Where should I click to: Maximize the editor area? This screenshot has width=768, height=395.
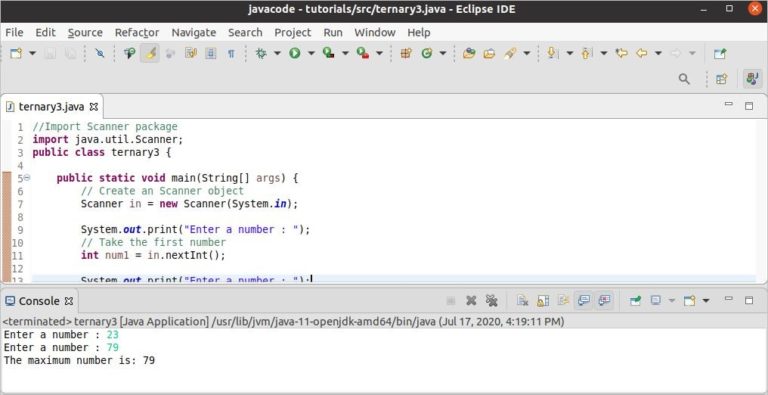(x=749, y=105)
